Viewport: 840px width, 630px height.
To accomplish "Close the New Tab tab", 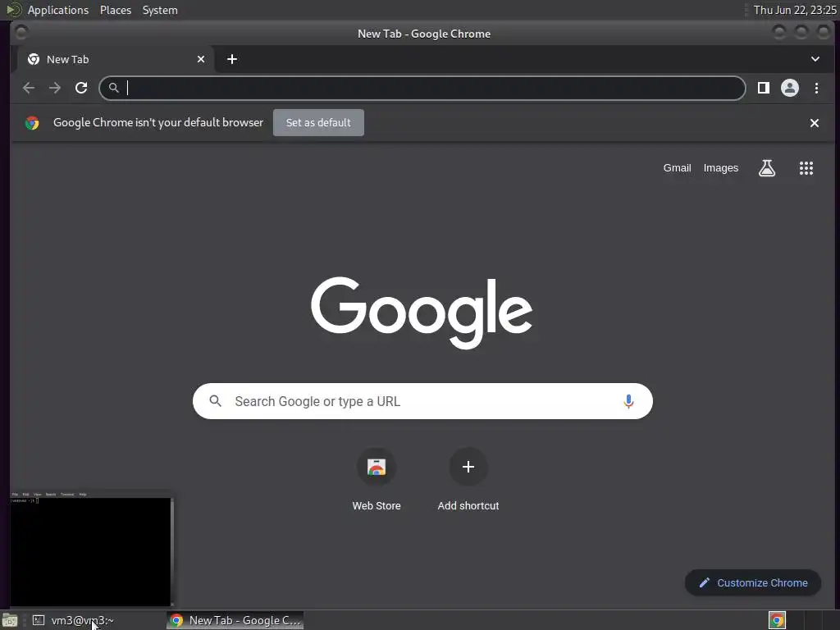I will coord(201,59).
